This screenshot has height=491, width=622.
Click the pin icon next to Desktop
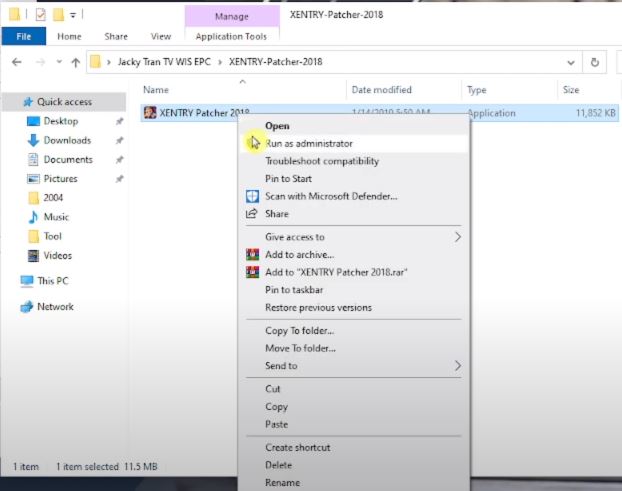click(x=119, y=121)
